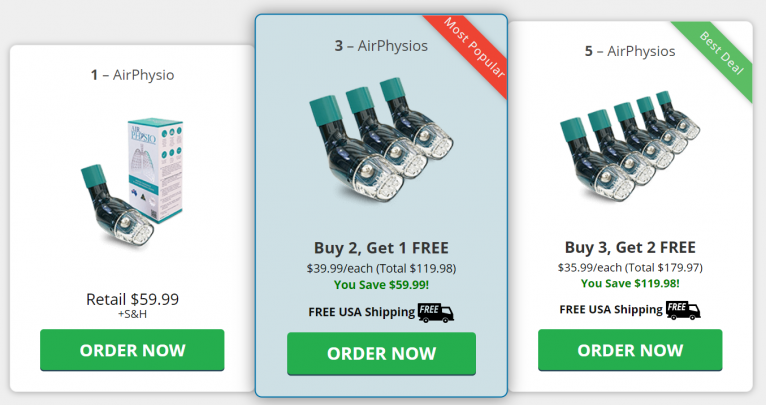The width and height of the screenshot is (766, 405).
Task: Click the five AirPhysio devices image
Action: (630, 146)
